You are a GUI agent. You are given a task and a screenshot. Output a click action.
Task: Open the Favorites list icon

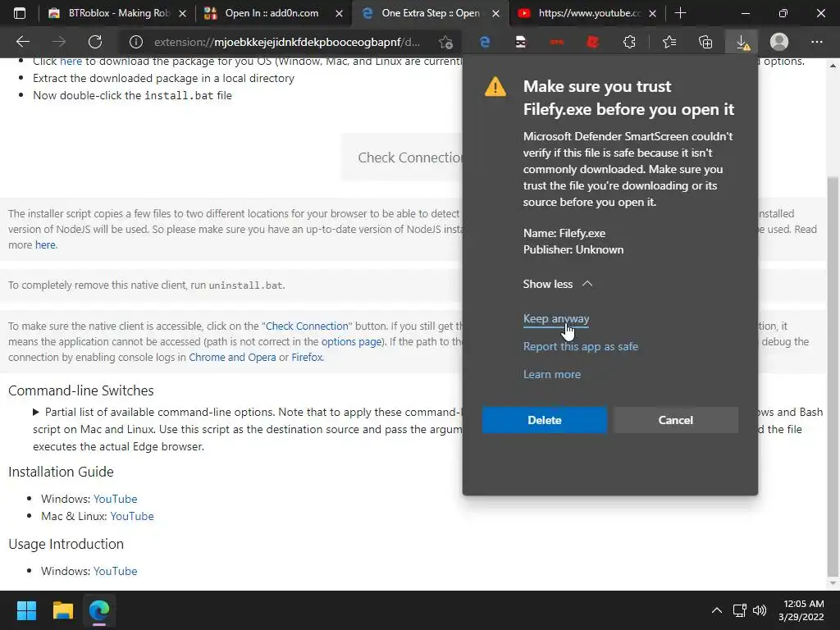669,42
